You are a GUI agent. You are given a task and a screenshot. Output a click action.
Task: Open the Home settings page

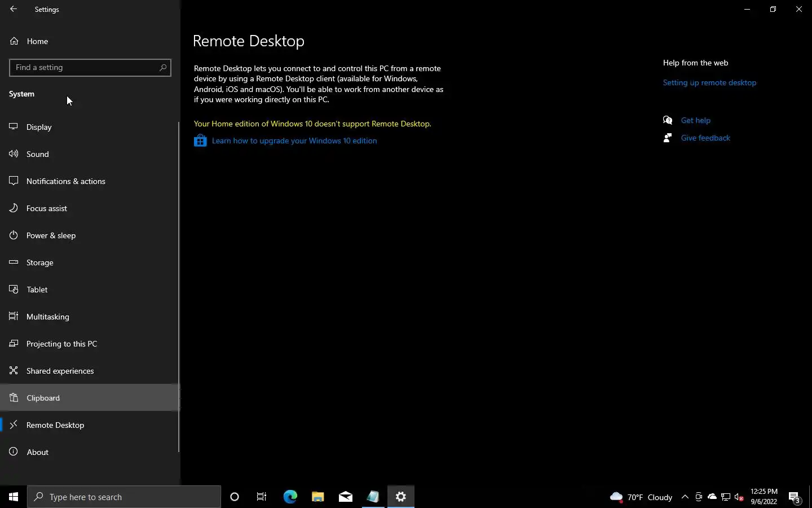point(90,41)
